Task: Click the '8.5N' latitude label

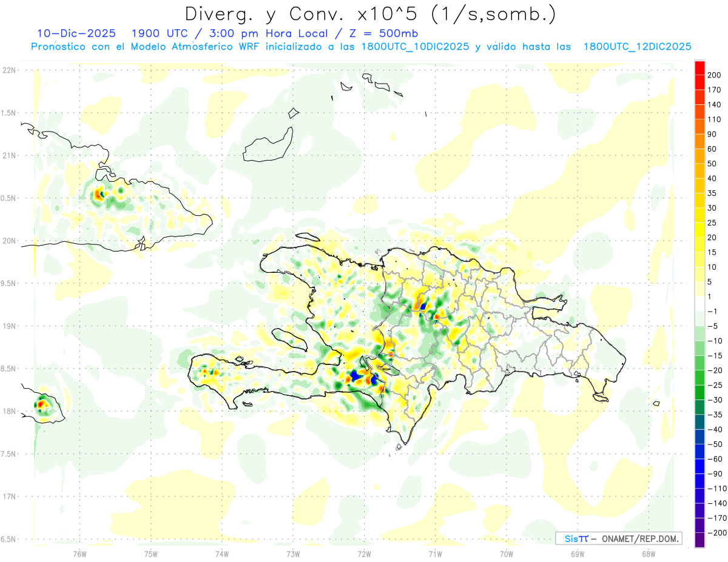Action: (8, 369)
